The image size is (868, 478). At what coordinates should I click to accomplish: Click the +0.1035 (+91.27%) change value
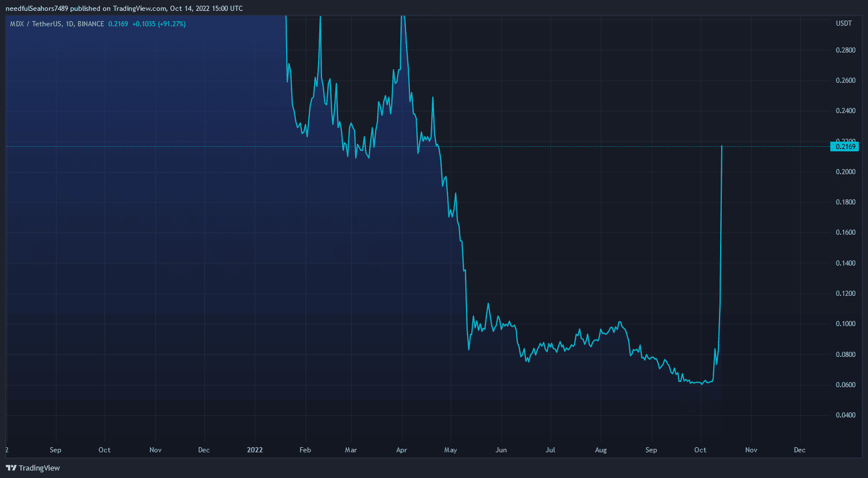pyautogui.click(x=159, y=24)
